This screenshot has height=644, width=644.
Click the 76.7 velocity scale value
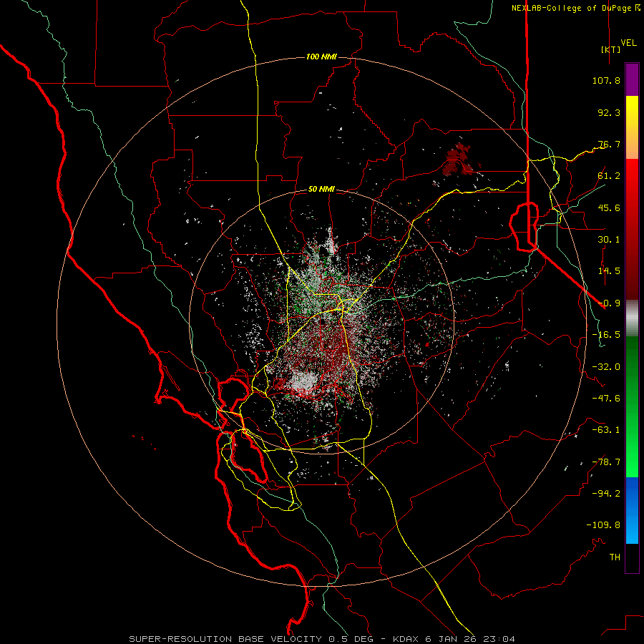609,144
